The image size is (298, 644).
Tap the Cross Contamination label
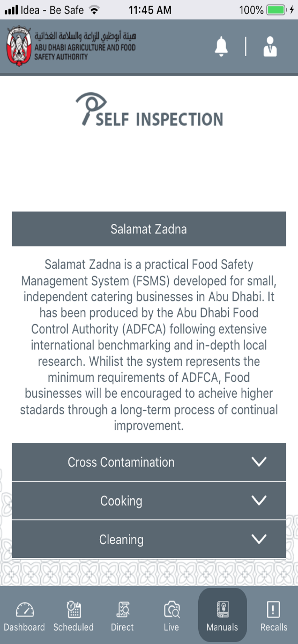click(121, 462)
